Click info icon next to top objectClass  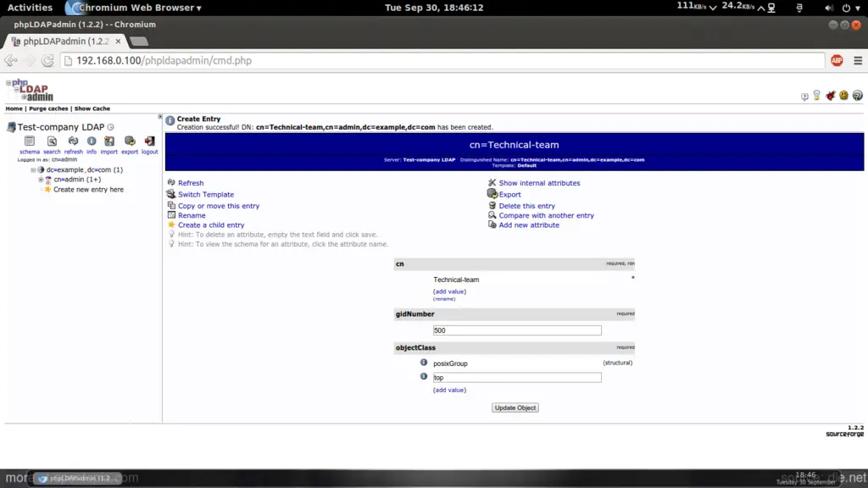coord(424,376)
